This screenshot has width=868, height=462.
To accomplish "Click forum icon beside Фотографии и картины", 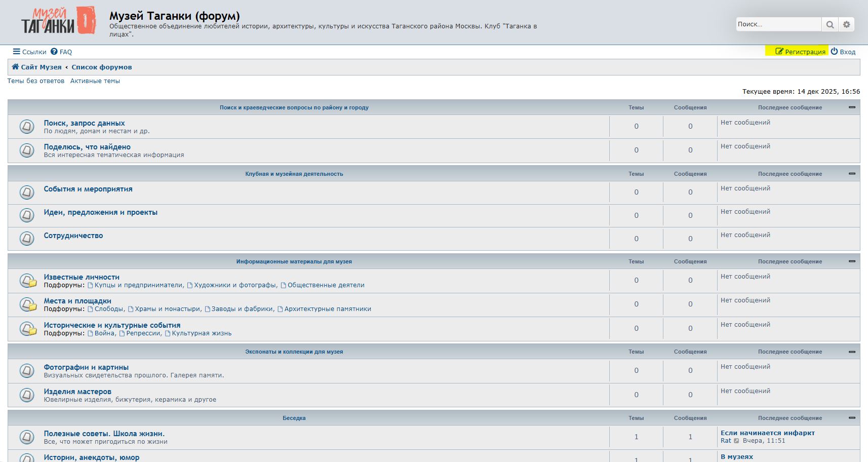I will [27, 371].
